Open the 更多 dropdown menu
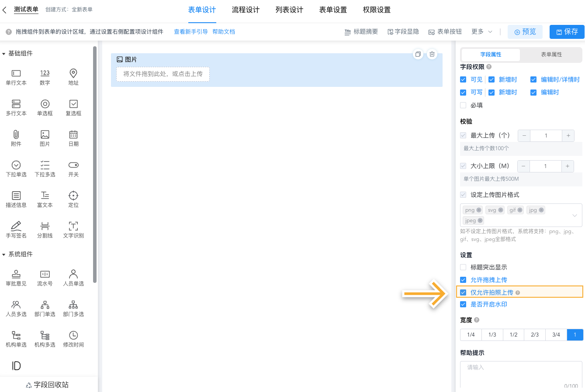The width and height of the screenshot is (585, 392). click(481, 31)
